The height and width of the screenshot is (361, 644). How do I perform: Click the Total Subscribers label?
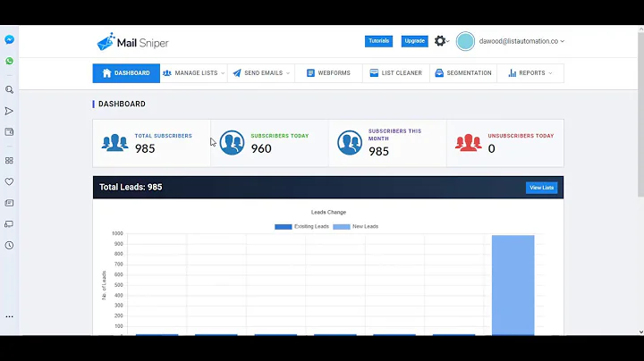point(164,136)
